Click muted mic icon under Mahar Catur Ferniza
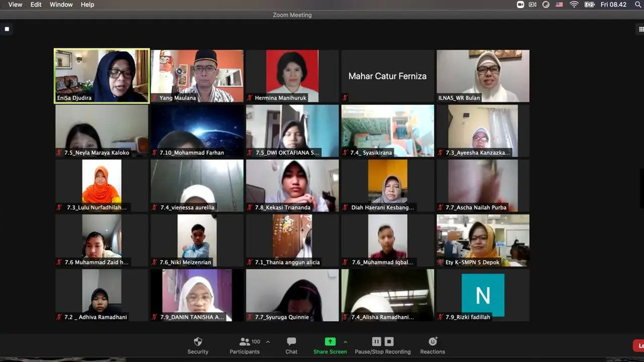Viewport: 644px width, 362px height. [345, 98]
